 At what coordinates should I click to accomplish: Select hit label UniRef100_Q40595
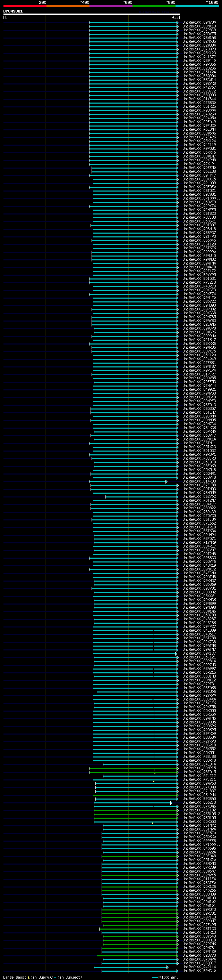coord(199,849)
